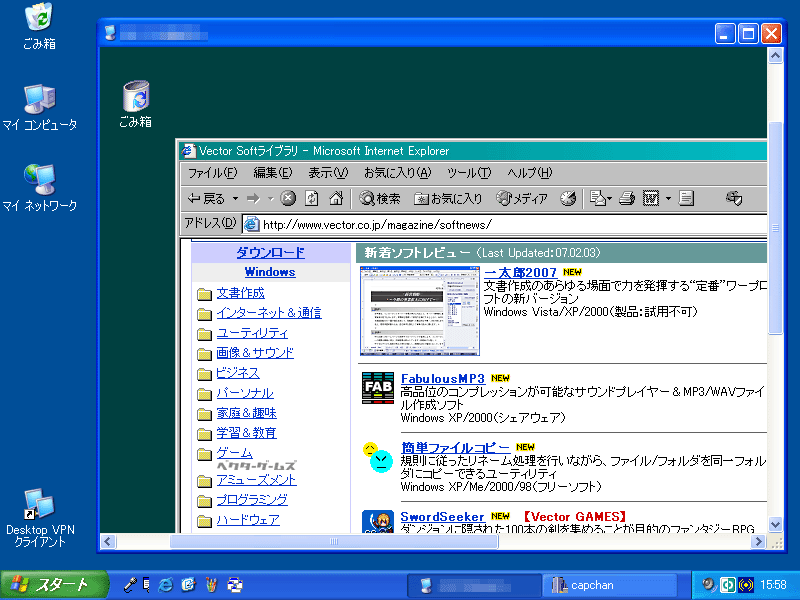Expand the Back button history dropdown arrow

[x=235, y=198]
